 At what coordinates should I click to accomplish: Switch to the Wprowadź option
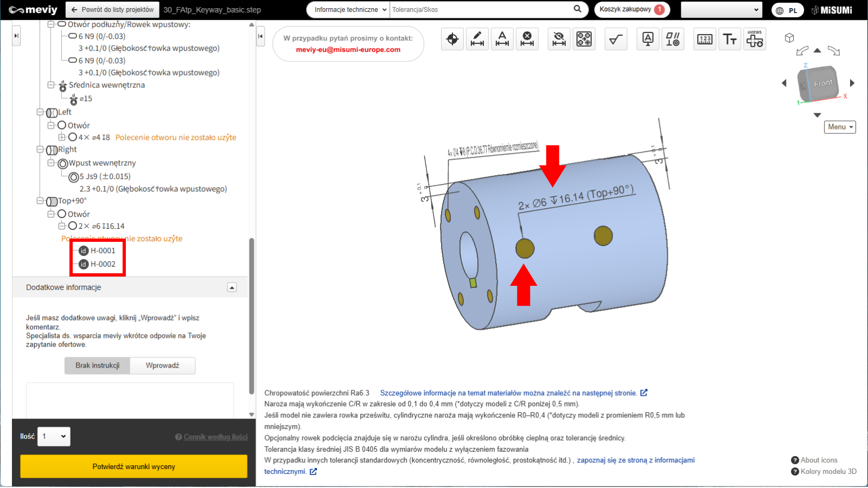162,365
